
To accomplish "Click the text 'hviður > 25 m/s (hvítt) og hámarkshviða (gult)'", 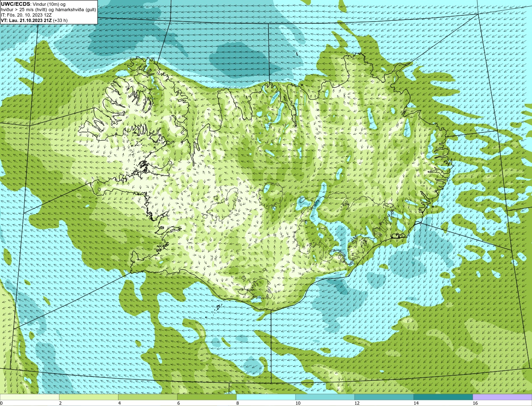I will [48, 10].
